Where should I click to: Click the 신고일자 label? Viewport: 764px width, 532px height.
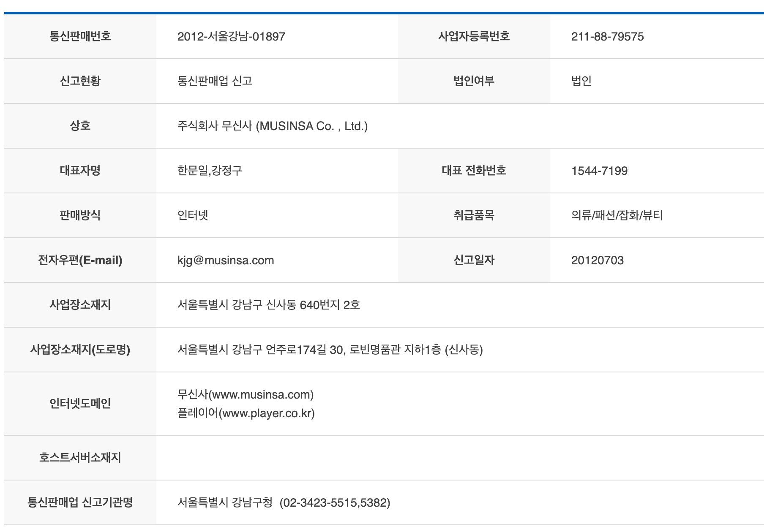[x=474, y=260]
